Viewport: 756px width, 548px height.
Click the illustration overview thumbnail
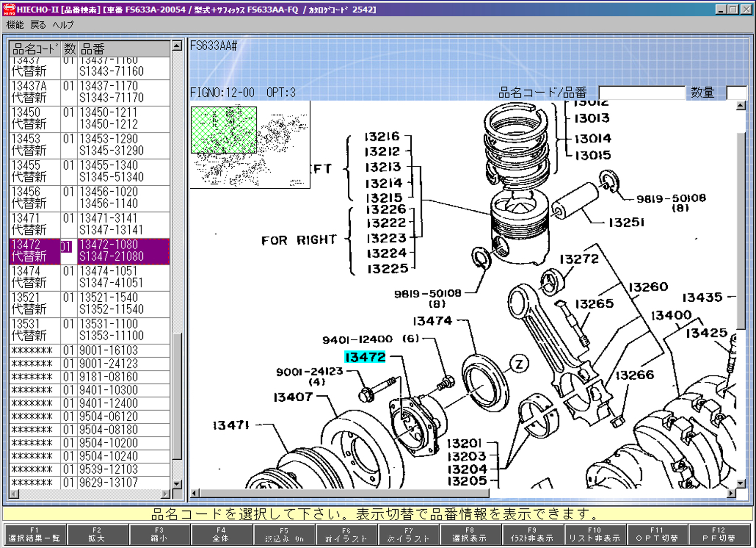250,145
